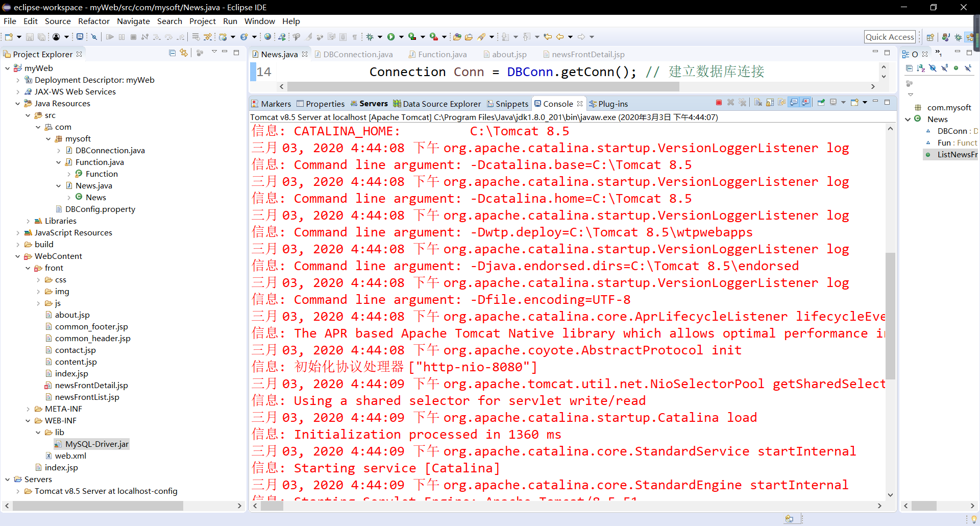This screenshot has height=526, width=980.
Task: Open the Run button dropdown arrow
Action: coord(401,37)
